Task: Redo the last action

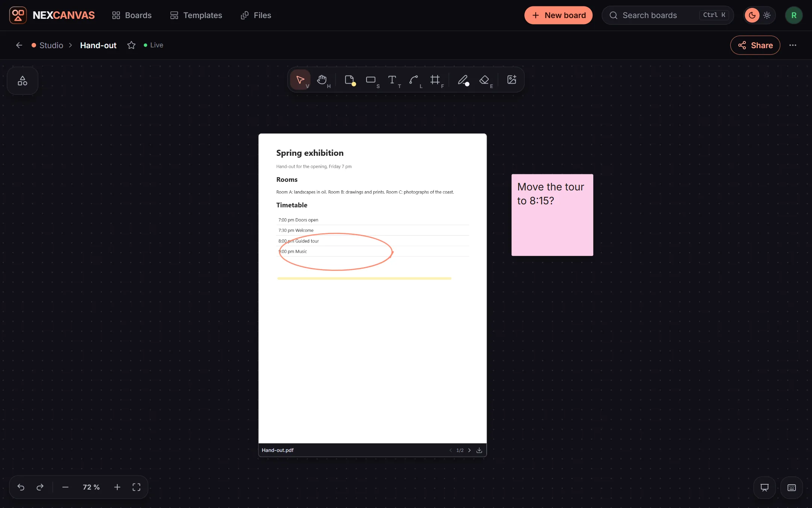Action: coord(40,487)
